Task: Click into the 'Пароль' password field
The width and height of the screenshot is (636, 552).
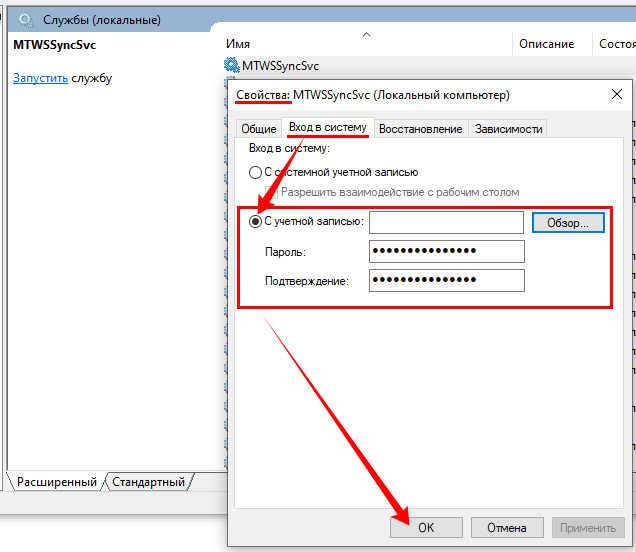Action: pyautogui.click(x=446, y=251)
